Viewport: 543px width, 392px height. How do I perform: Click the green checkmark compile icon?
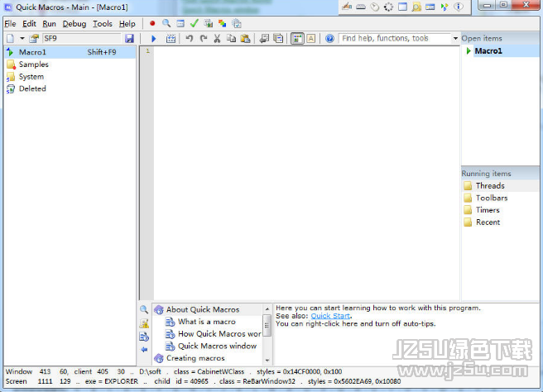[x=195, y=23]
